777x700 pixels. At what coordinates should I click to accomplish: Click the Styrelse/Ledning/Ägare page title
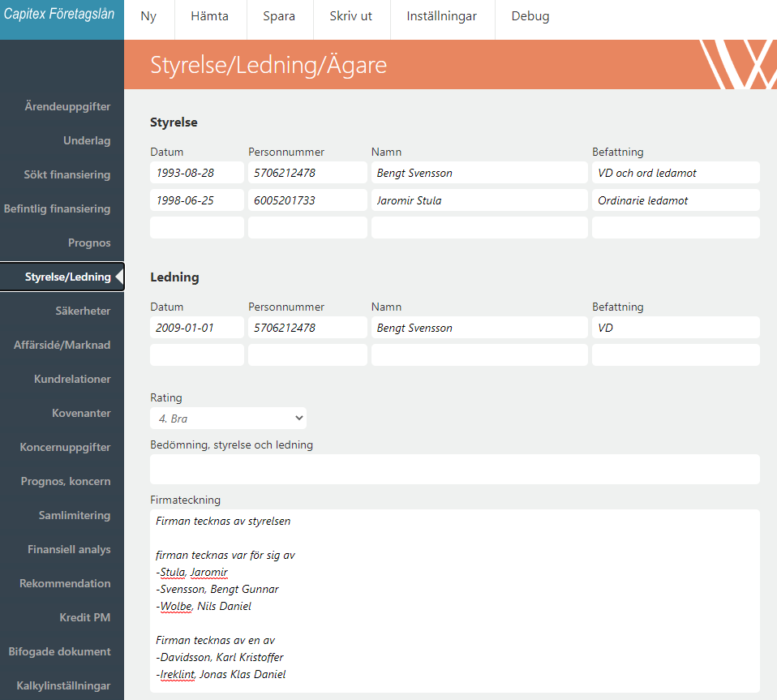coord(268,66)
